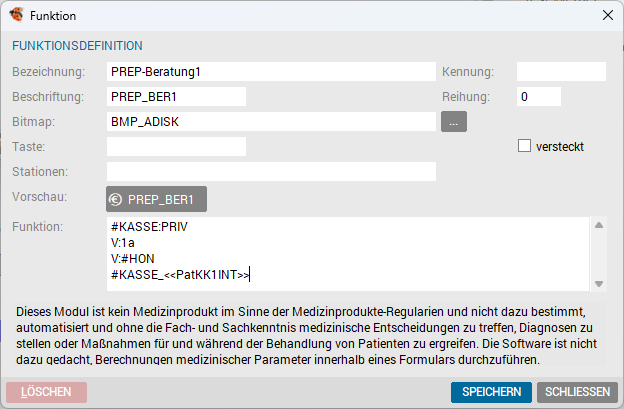This screenshot has width=624, height=409.
Task: Click the SCHLIESSEN button
Action: (577, 392)
